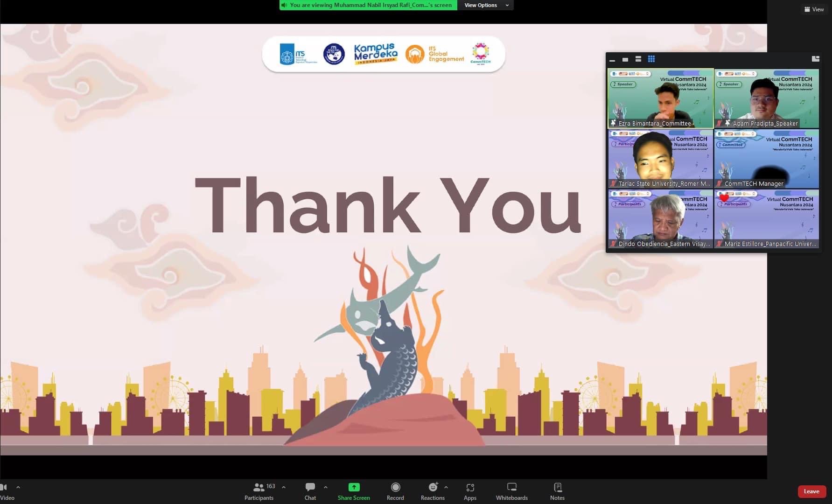Viewport: 832px width, 504px height.
Task: Open the Notes panel
Action: (x=557, y=491)
